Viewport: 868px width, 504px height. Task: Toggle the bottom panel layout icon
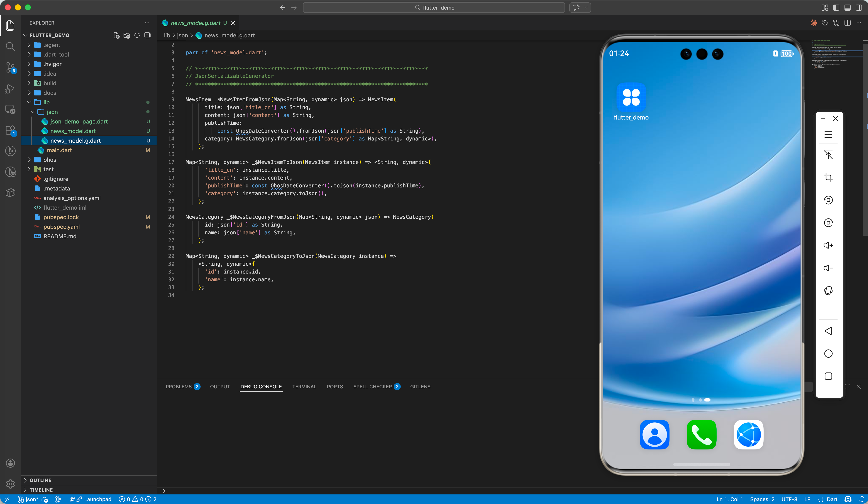847,8
